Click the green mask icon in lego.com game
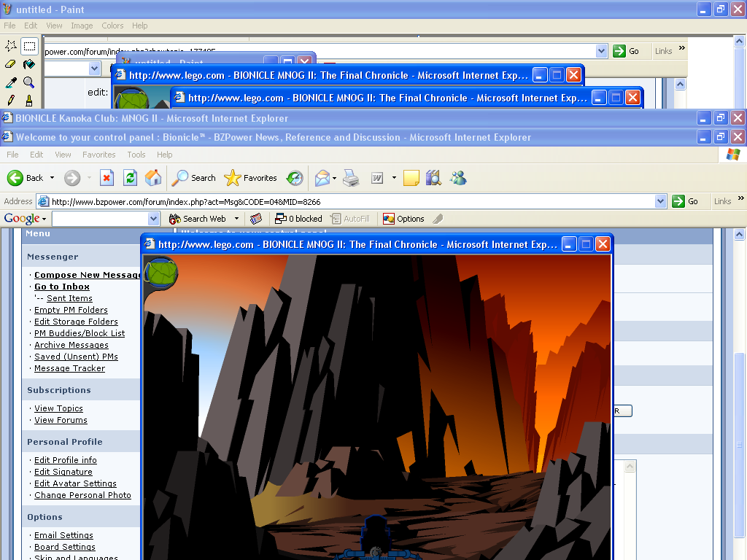 [161, 273]
